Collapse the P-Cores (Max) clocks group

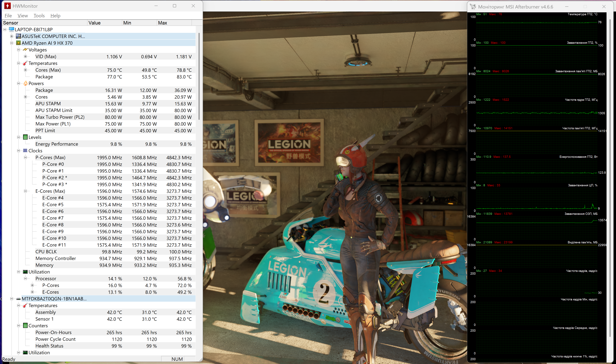click(25, 157)
